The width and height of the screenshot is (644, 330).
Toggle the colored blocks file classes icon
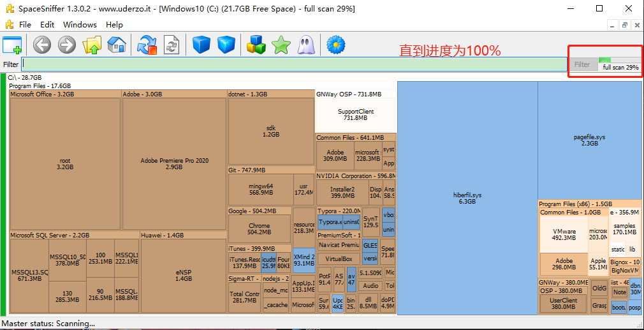256,45
